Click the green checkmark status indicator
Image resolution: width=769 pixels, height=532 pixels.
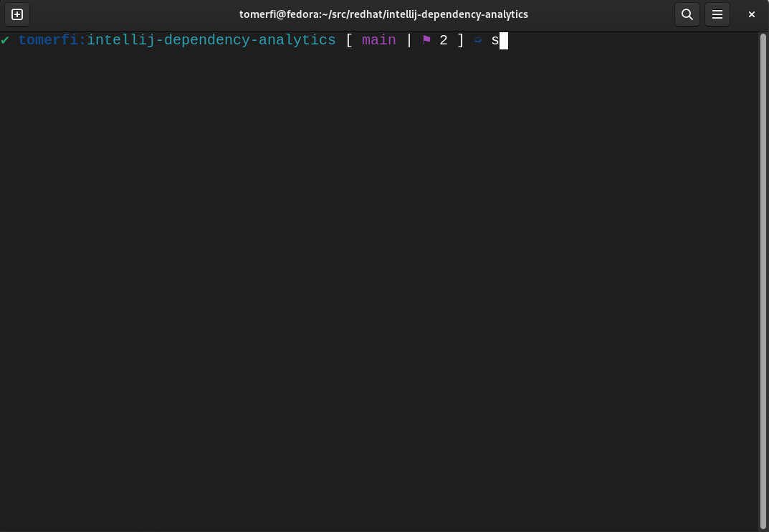[6, 40]
